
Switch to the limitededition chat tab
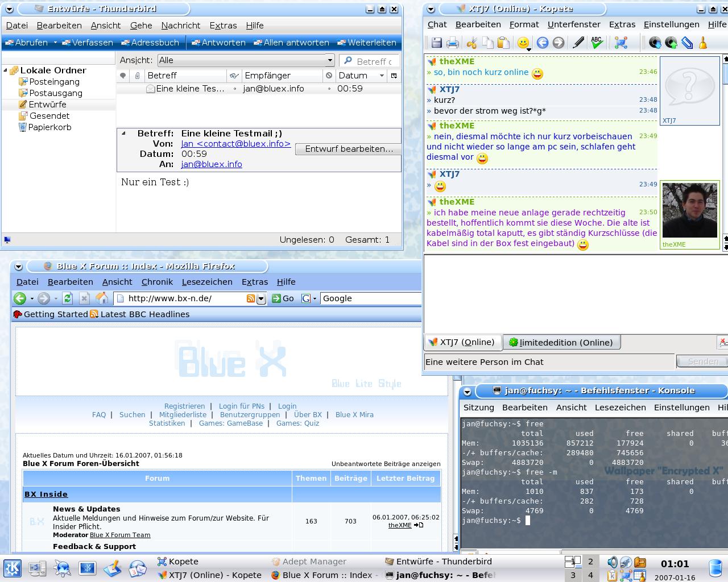coord(561,342)
